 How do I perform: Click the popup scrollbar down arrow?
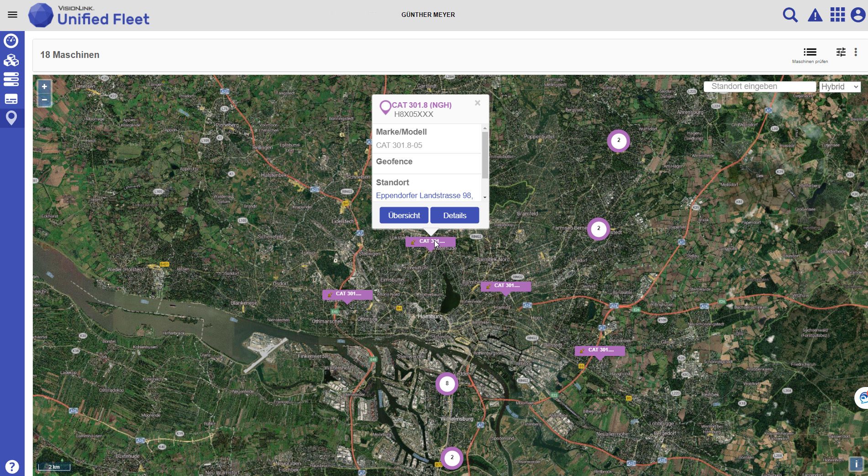[485, 198]
